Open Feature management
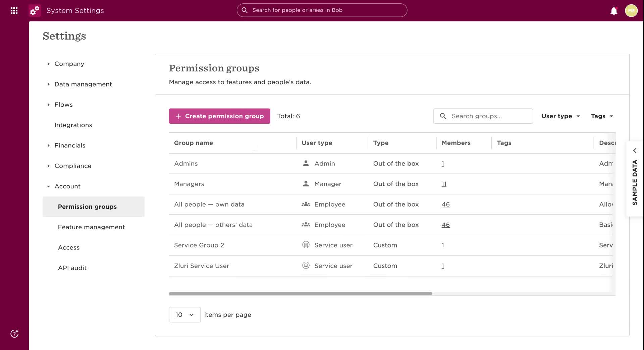The width and height of the screenshot is (644, 350). click(x=91, y=227)
